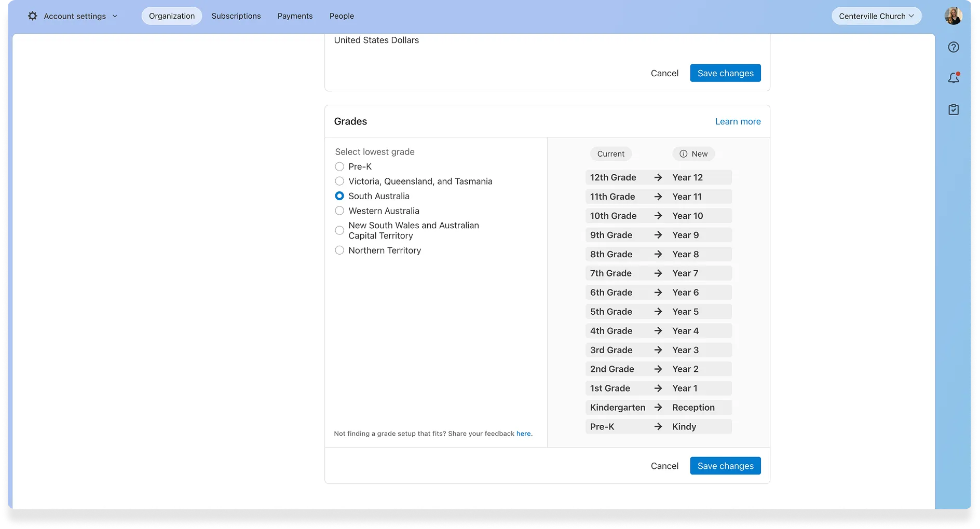Save changes in the Grades section
This screenshot has width=980, height=529.
(725, 466)
